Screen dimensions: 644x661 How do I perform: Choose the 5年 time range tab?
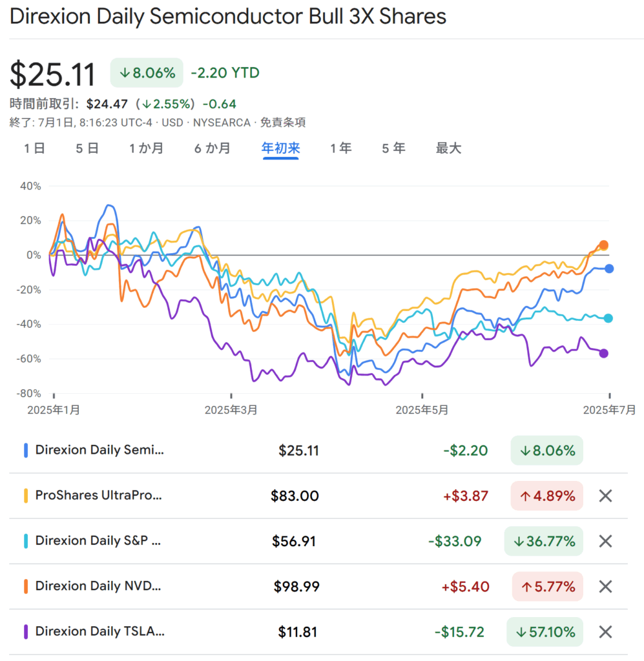(393, 148)
